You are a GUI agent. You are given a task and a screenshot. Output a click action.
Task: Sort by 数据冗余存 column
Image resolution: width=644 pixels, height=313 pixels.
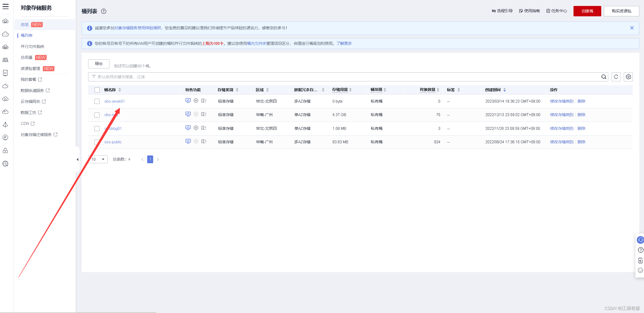pyautogui.click(x=323, y=90)
